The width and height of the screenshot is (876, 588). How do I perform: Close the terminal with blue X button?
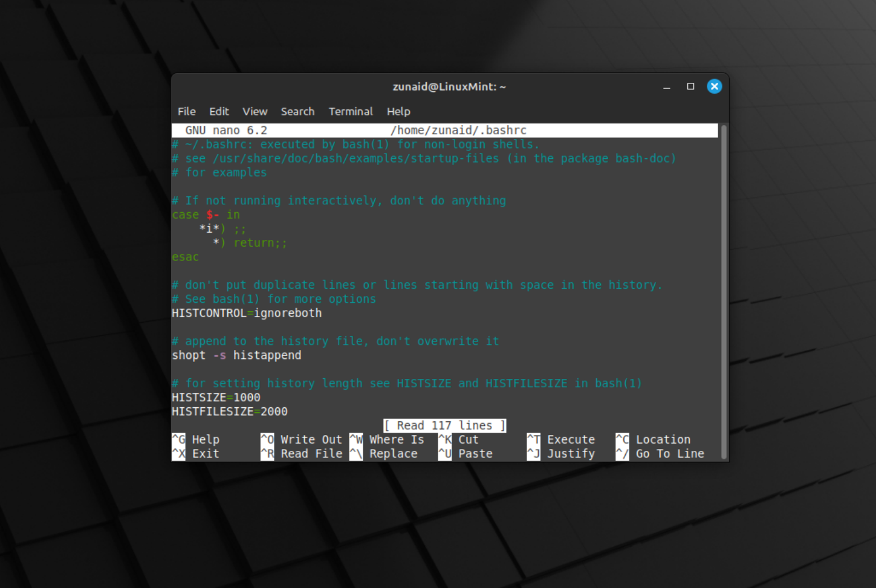click(x=715, y=86)
